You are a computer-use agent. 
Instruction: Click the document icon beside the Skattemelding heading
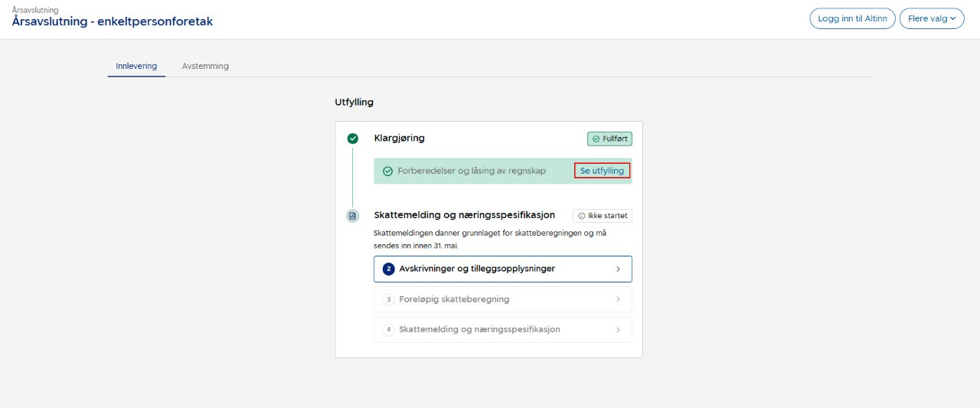coord(352,216)
